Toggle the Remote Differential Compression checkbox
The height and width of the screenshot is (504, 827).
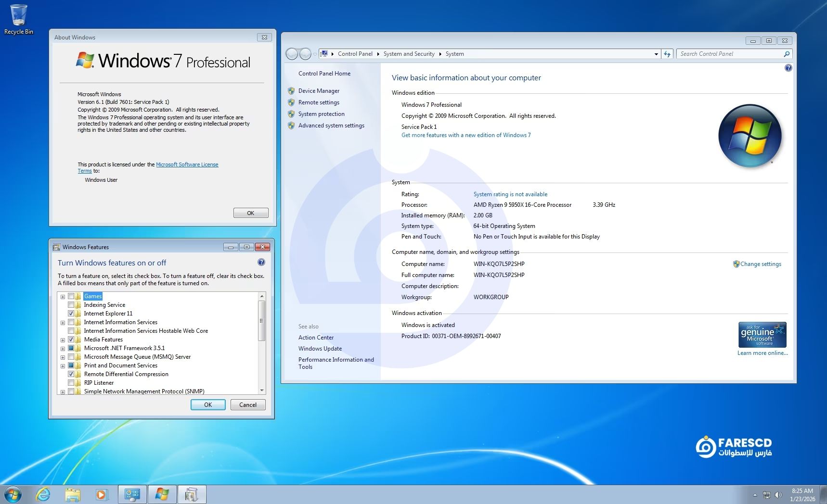(71, 374)
